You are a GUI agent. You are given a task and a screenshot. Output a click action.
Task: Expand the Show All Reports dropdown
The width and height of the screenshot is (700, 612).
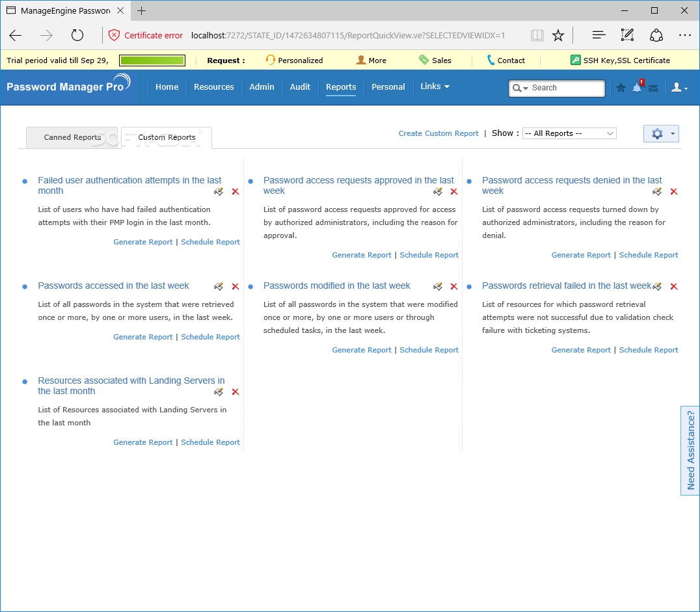pyautogui.click(x=569, y=133)
